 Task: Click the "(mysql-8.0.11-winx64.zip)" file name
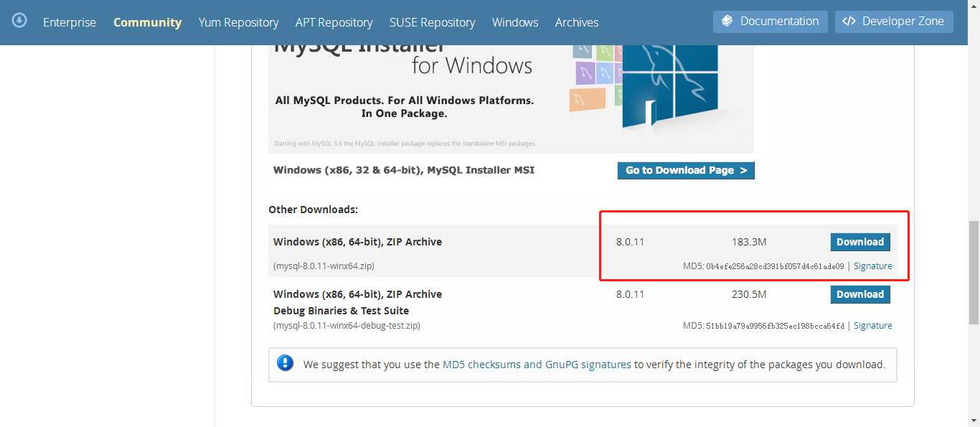324,266
